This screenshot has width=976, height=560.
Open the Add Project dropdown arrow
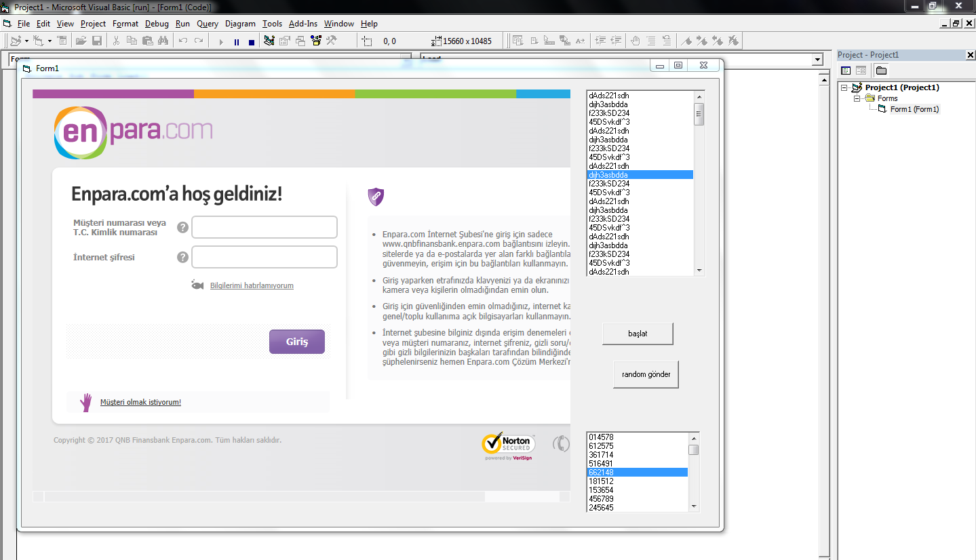(26, 41)
